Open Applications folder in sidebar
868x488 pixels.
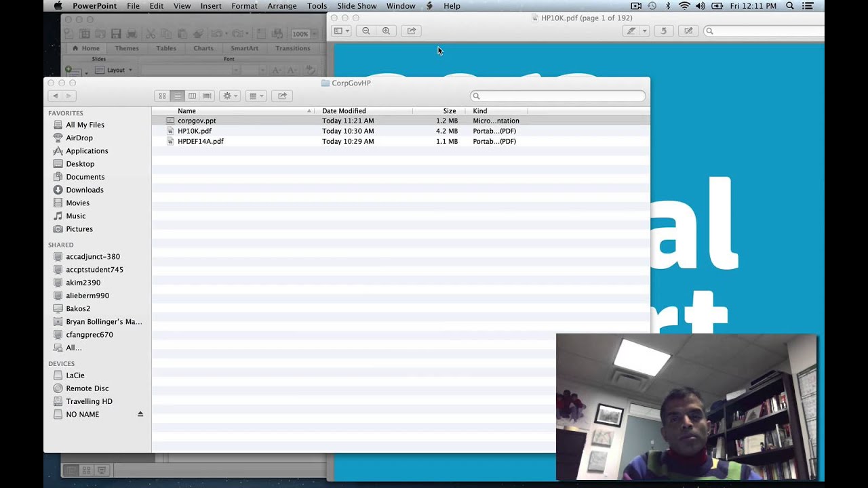pyautogui.click(x=87, y=150)
